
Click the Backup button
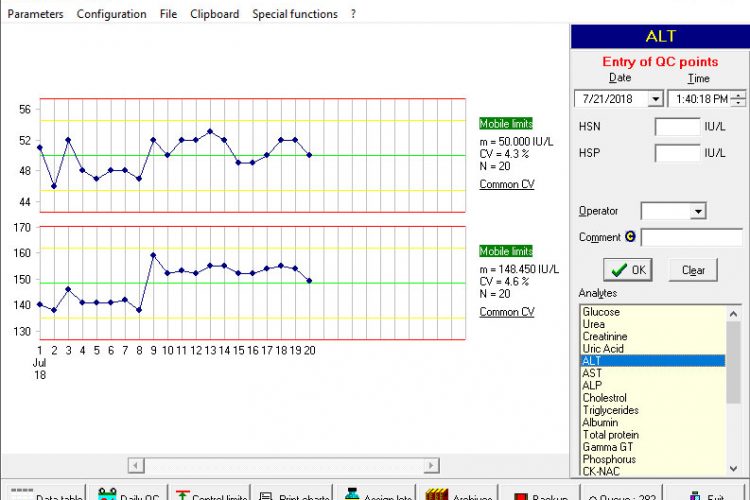(540, 494)
